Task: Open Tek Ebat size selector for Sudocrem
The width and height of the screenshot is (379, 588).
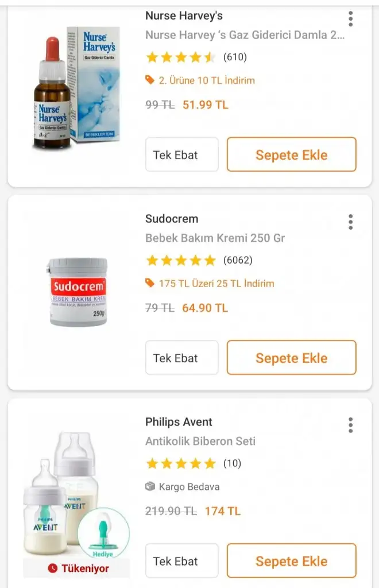Action: pos(181,358)
